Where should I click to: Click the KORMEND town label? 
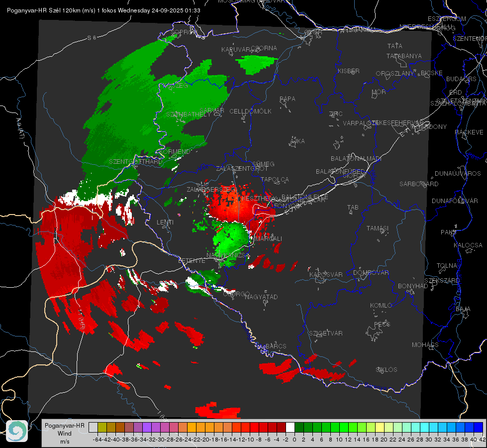[175, 152]
